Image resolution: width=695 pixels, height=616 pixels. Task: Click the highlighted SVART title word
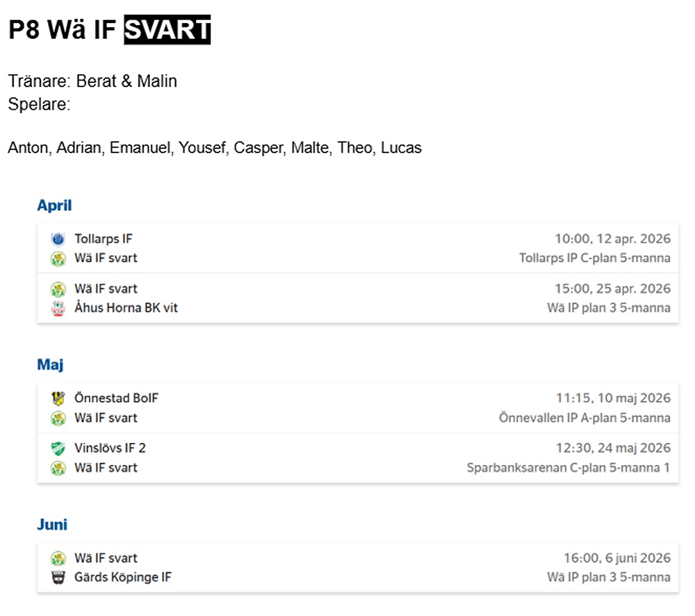click(167, 31)
